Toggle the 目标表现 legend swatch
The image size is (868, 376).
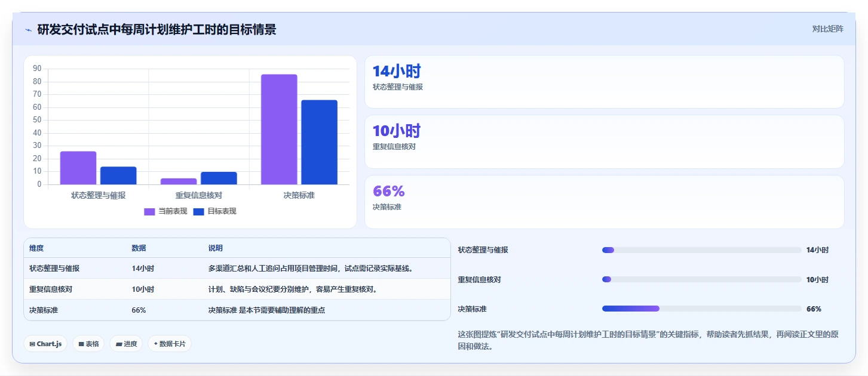199,211
